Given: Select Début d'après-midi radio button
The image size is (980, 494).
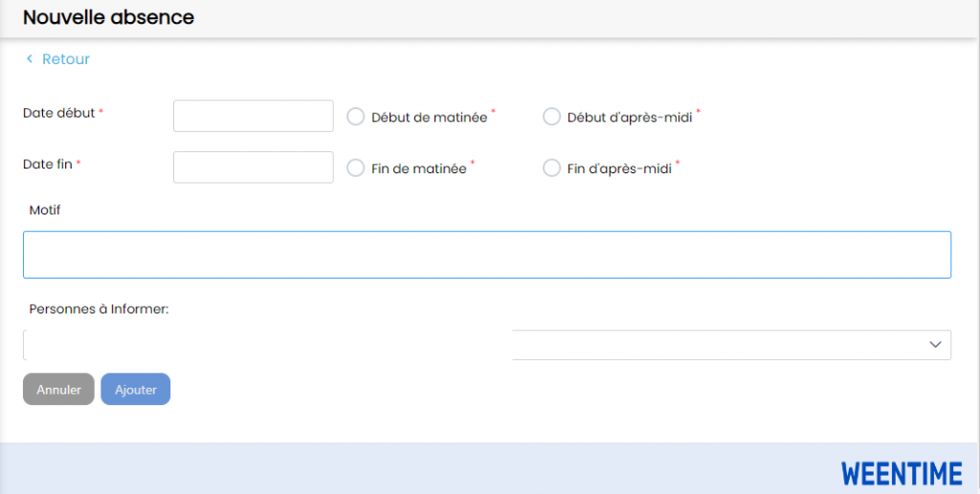Looking at the screenshot, I should 551,117.
